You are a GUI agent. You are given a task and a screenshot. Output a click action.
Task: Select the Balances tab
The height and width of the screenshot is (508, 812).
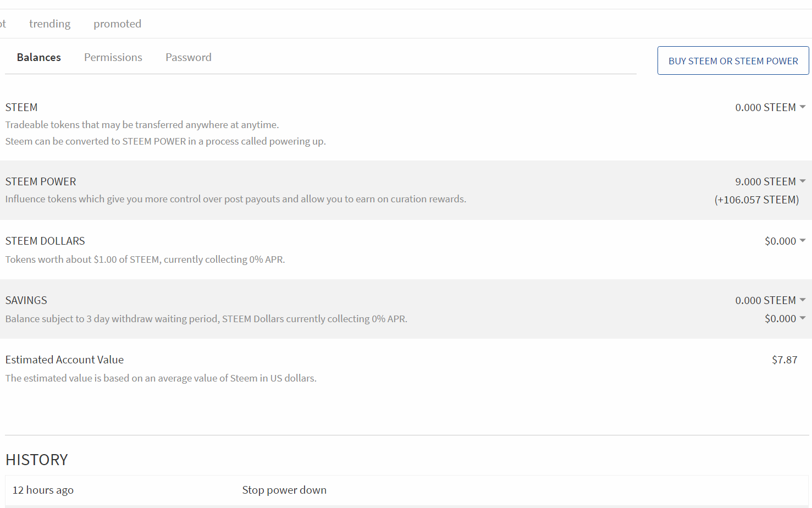39,57
